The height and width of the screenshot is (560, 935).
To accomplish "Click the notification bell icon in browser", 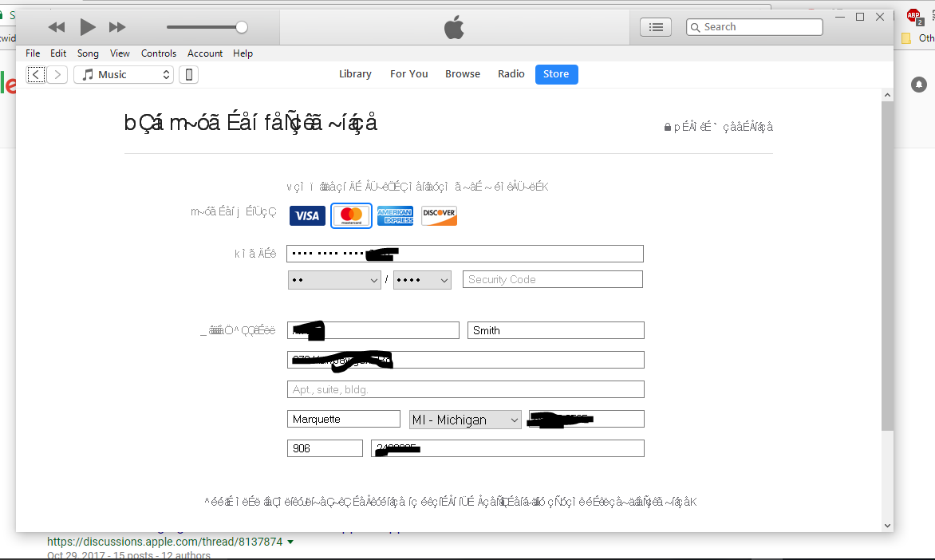I will (x=919, y=85).
